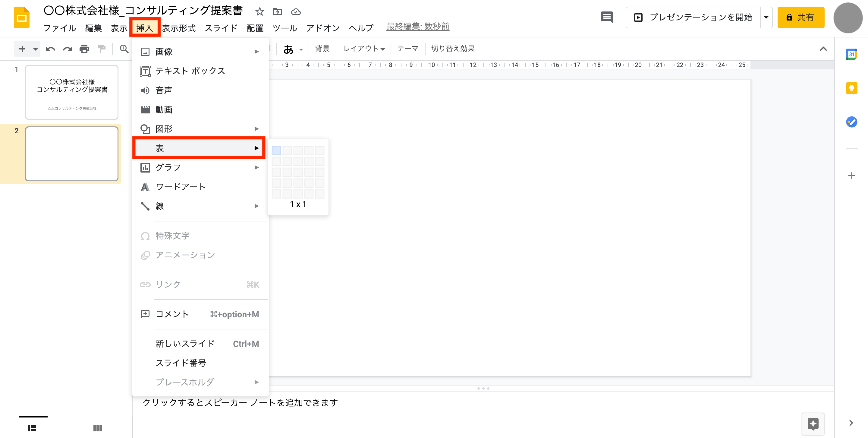Select the paint format tool
The height and width of the screenshot is (438, 868).
102,49
